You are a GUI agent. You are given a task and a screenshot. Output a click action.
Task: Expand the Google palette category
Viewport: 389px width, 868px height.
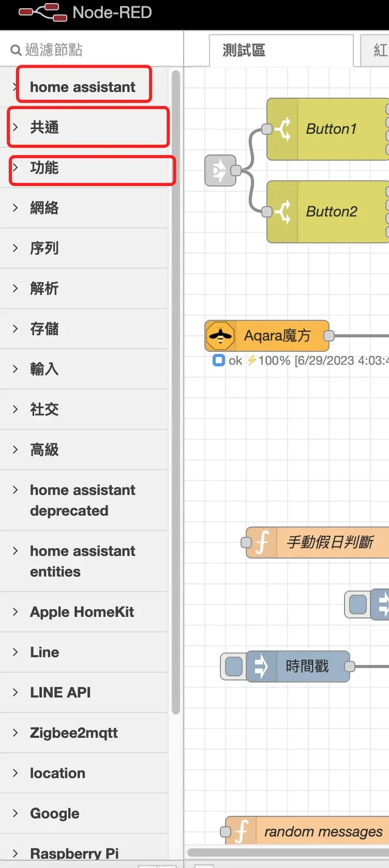pyautogui.click(x=84, y=813)
